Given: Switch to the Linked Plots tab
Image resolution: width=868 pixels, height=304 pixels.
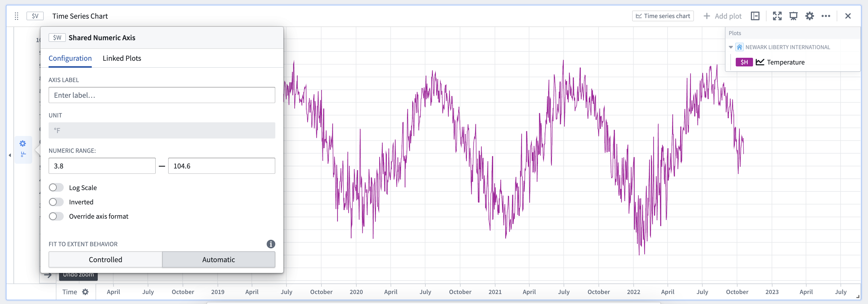Looking at the screenshot, I should pyautogui.click(x=122, y=58).
